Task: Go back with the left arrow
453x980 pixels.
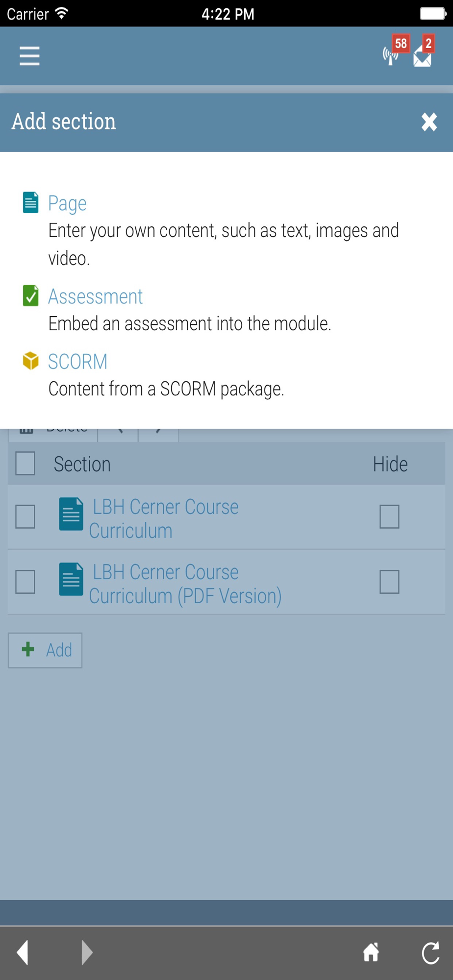Action: [23, 953]
